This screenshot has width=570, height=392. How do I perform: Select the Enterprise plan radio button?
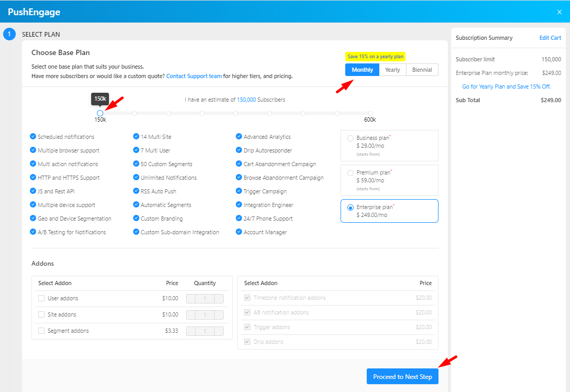click(350, 208)
